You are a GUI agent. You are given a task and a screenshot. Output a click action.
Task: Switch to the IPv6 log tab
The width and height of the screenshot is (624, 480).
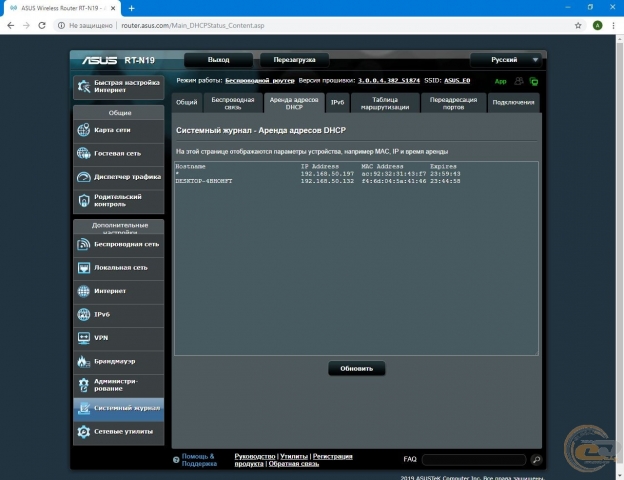click(337, 102)
